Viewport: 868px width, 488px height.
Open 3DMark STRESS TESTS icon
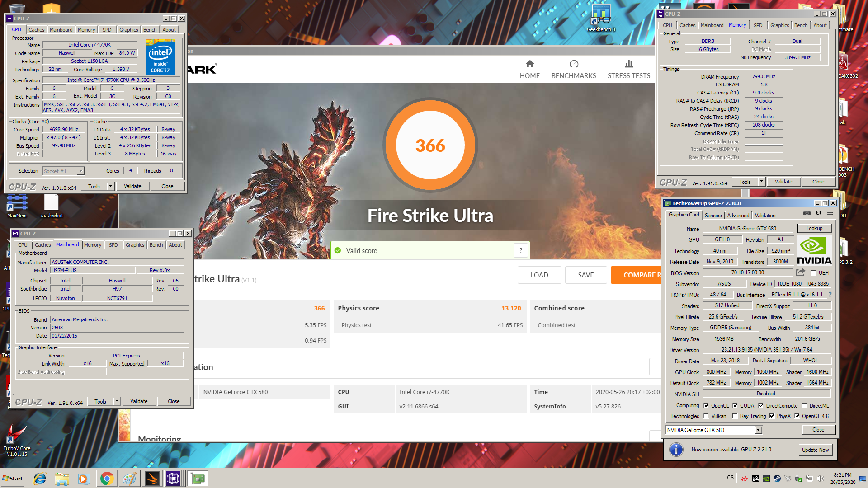click(629, 64)
